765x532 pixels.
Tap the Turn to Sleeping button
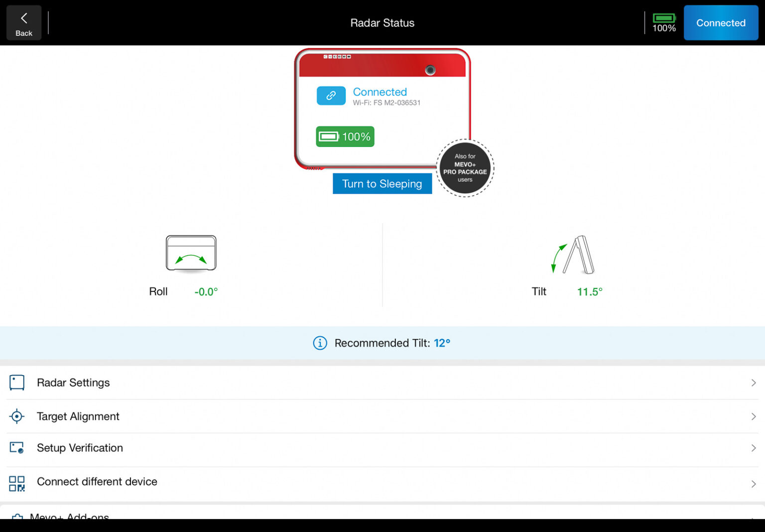click(x=382, y=184)
